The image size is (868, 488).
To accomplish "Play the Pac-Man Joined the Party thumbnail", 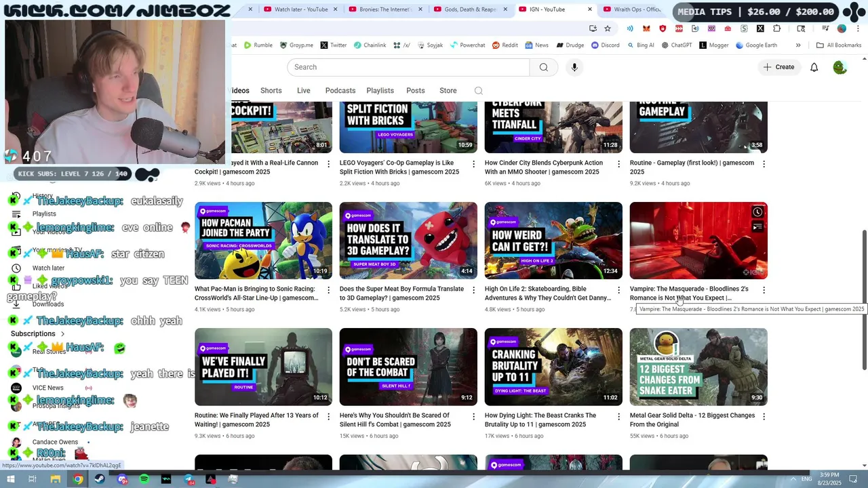I will [263, 241].
